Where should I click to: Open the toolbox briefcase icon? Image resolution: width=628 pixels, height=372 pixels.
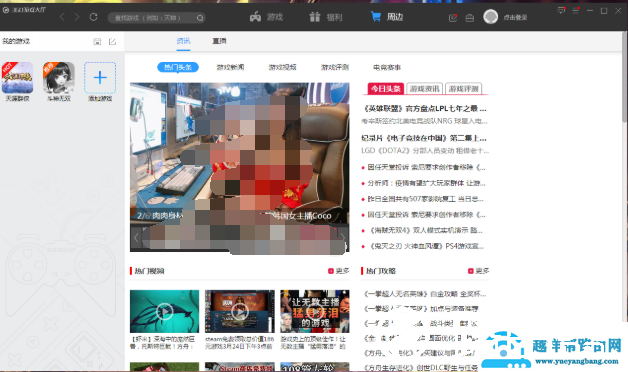470,18
